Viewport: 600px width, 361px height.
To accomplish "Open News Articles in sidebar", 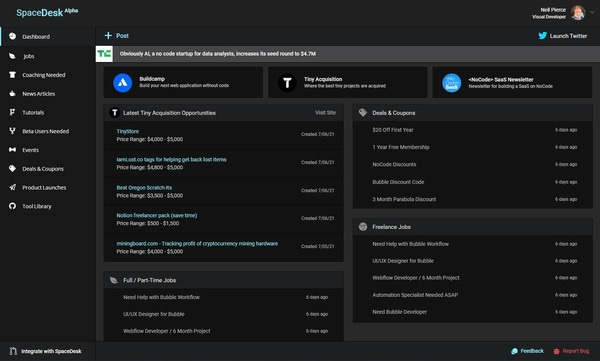I will pos(39,94).
